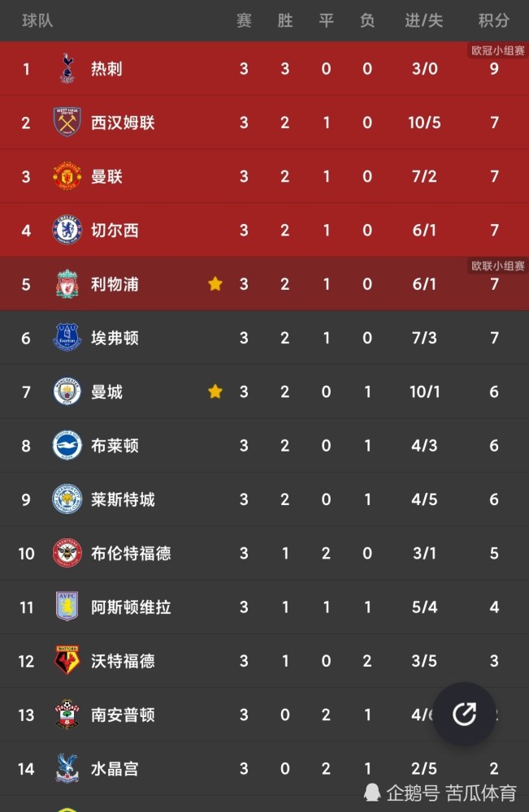Open the Everton (埃弗顿) badge
This screenshot has width=529, height=812.
67,338
